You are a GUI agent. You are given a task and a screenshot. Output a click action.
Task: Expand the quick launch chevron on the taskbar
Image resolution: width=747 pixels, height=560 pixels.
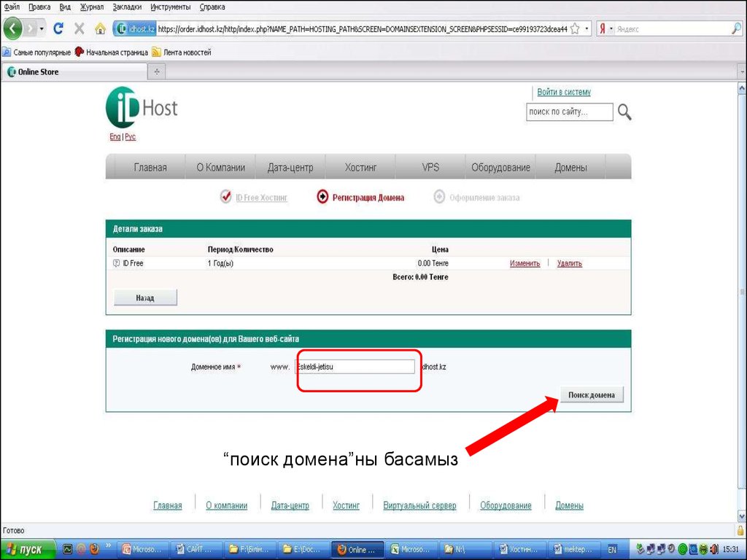click(109, 546)
